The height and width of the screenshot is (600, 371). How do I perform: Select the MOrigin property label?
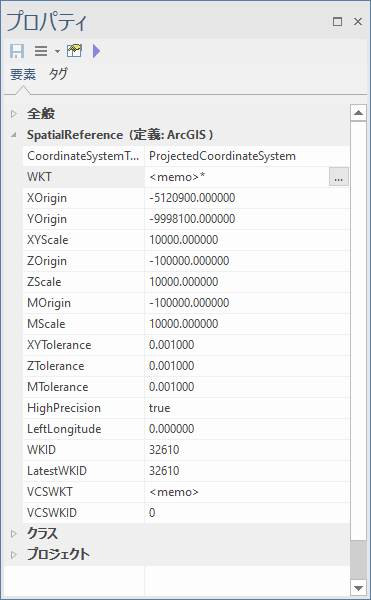49,303
